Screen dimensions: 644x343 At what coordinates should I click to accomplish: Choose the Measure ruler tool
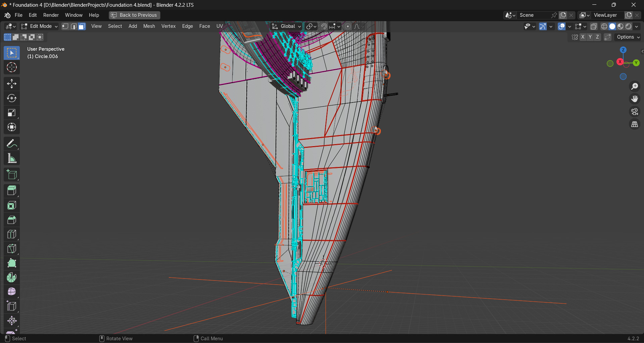(x=12, y=159)
